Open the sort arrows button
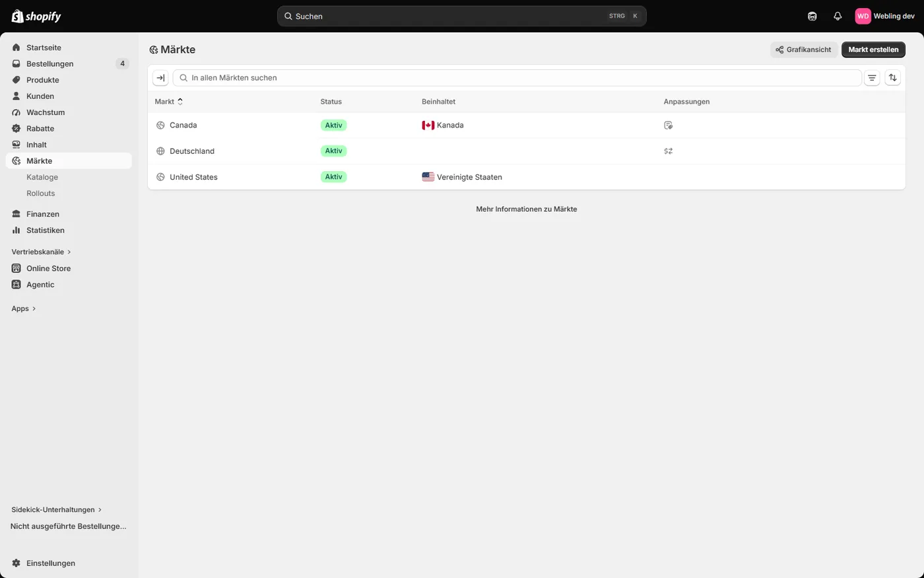924x578 pixels. 892,78
